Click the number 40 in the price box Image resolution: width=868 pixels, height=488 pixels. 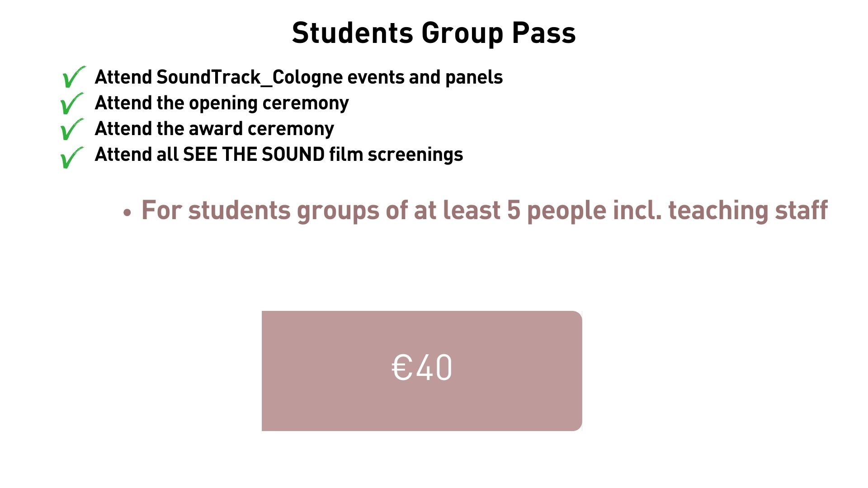(434, 367)
